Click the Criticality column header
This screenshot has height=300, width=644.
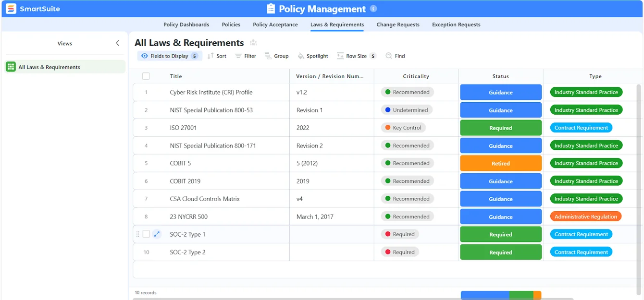click(416, 76)
